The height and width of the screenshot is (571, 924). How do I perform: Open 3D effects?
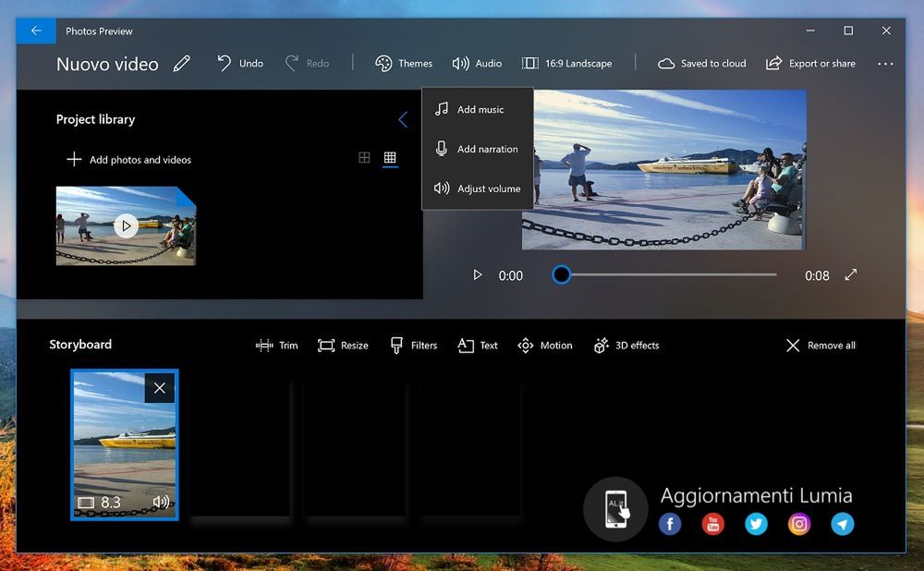click(626, 346)
